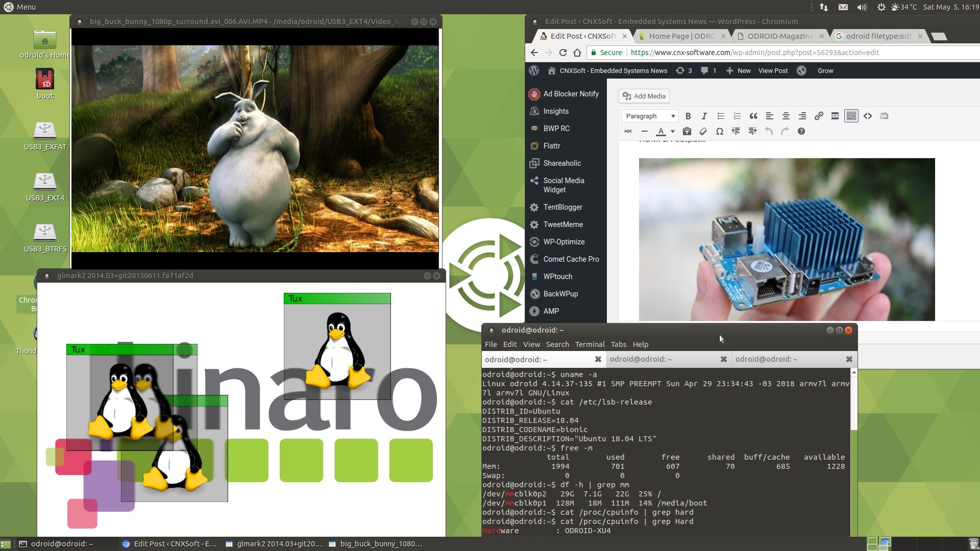980x551 pixels.
Task: Open WordPress comments bubble
Action: [708, 71]
